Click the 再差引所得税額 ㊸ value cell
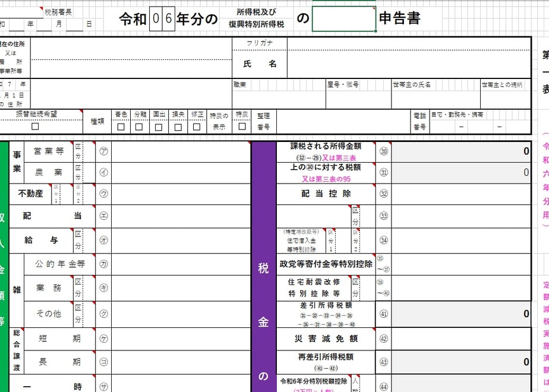This screenshot has width=549, height=392. click(461, 362)
